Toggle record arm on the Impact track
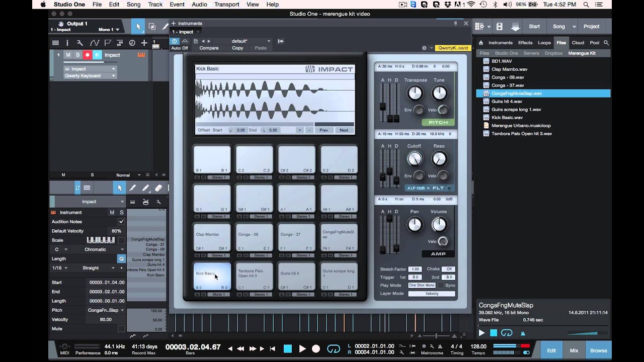Image resolution: width=644 pixels, height=362 pixels. click(88, 55)
